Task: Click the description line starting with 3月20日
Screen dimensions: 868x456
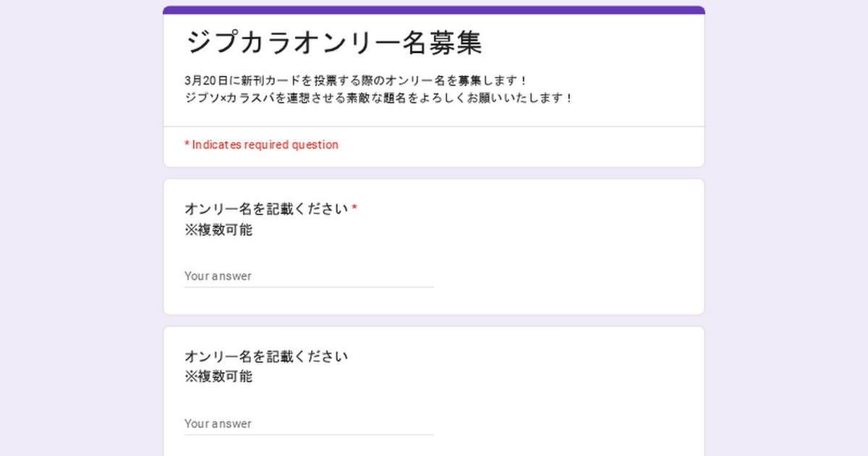Action: (x=356, y=80)
